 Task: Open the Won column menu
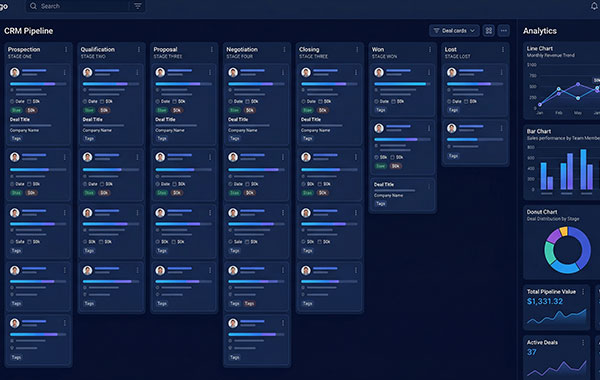[429, 50]
